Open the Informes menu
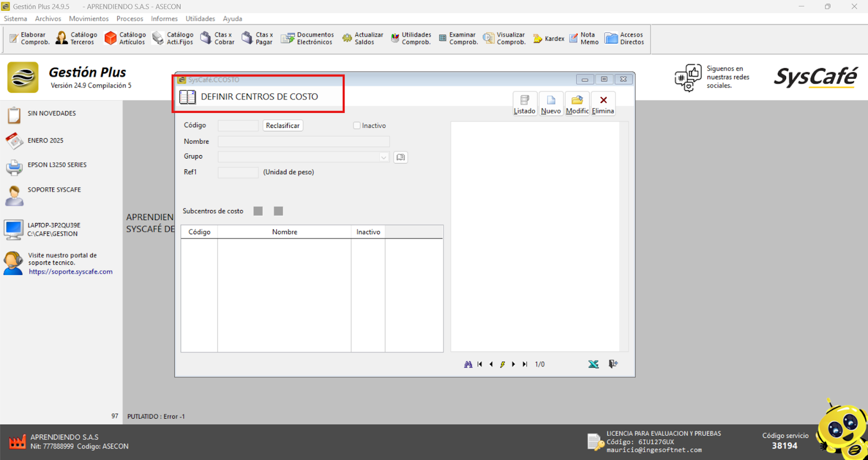Image resolution: width=868 pixels, height=460 pixels. click(x=164, y=18)
